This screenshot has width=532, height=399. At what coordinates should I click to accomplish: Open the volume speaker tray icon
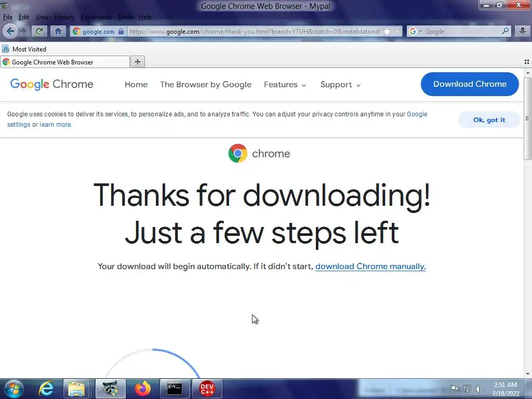pyautogui.click(x=479, y=389)
